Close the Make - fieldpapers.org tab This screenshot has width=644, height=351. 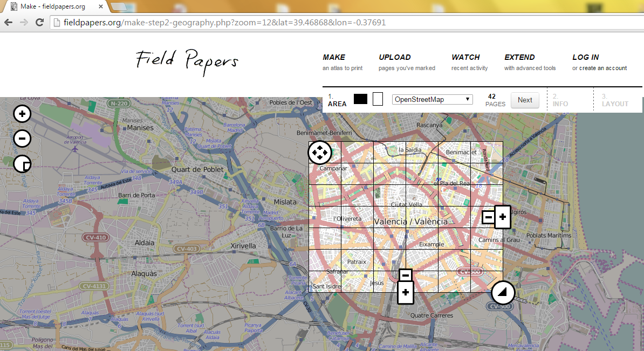[x=101, y=6]
